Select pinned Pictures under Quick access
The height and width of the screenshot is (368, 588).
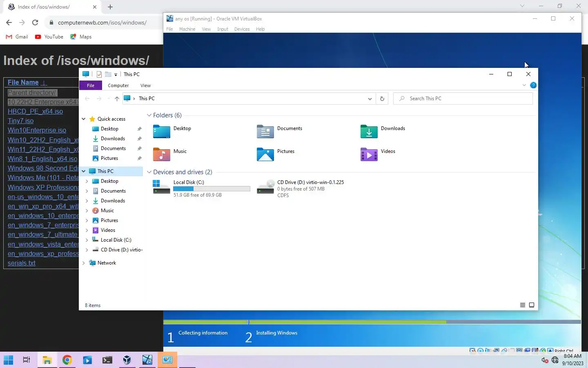coord(109,158)
